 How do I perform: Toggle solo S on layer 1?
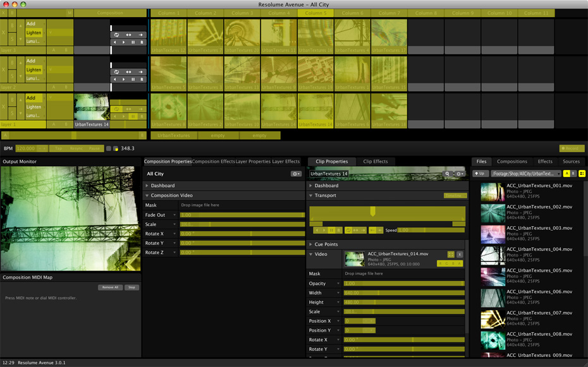click(x=12, y=114)
